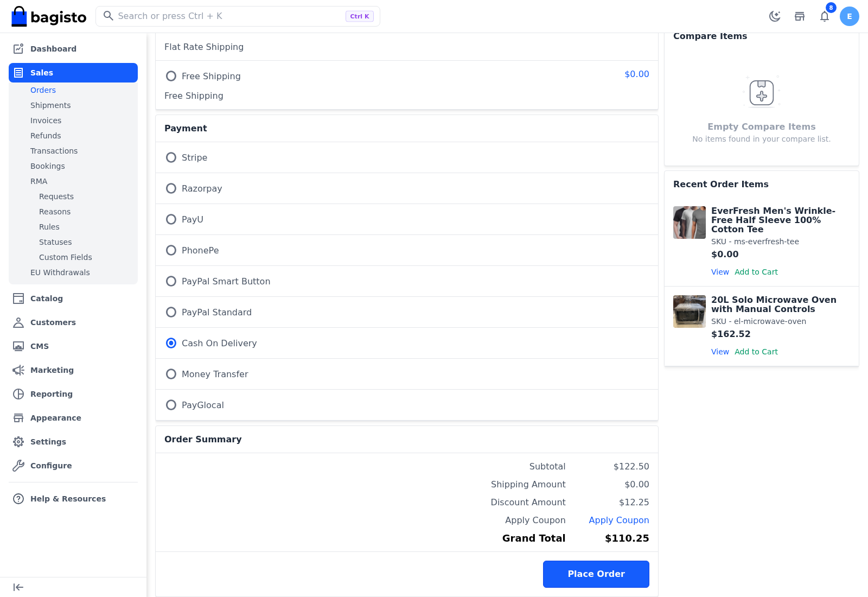Screen dimensions: 868x597
Task: Select Free Shipping radio button
Action: coord(171,76)
